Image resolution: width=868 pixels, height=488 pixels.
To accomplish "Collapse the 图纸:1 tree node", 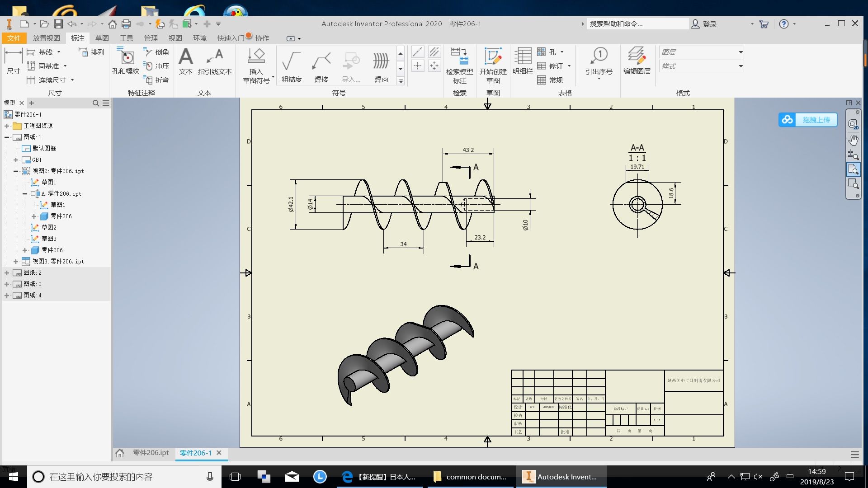I will coord(7,137).
